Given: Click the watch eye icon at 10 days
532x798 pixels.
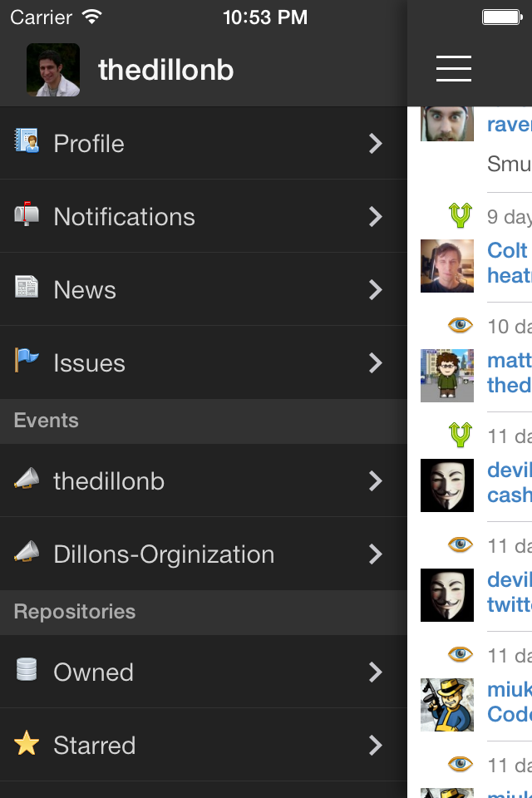Looking at the screenshot, I should [460, 325].
